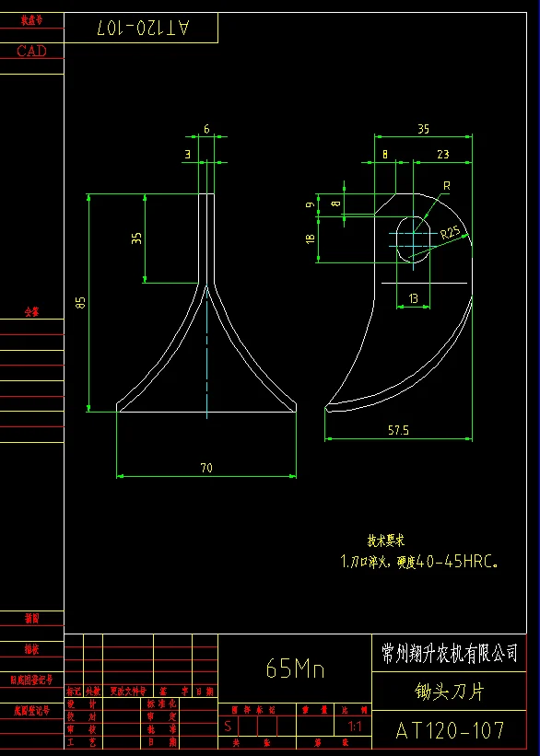Image resolution: width=540 pixels, height=756 pixels.
Task: Select the 描图 label in left margin
Action: pos(32,619)
